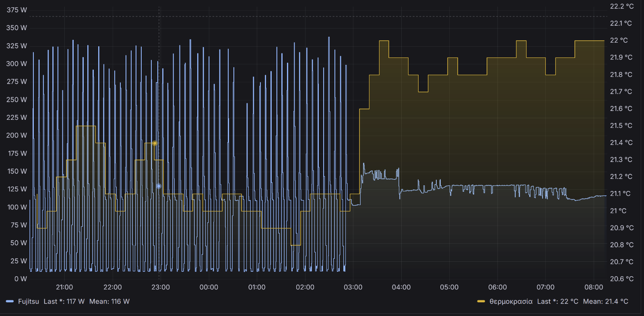This screenshot has width=644, height=316.
Task: Click the Fujitsu 'Mean: 116 W' legend value
Action: (109, 302)
